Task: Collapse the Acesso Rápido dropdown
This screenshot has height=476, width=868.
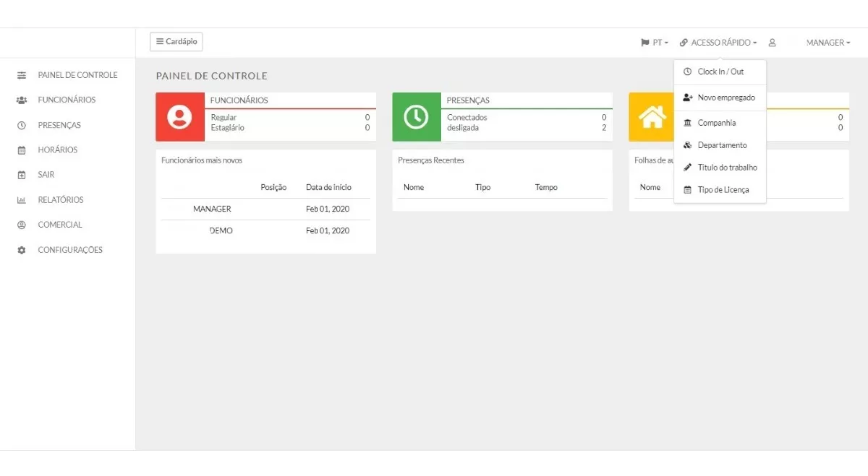Action: (718, 42)
